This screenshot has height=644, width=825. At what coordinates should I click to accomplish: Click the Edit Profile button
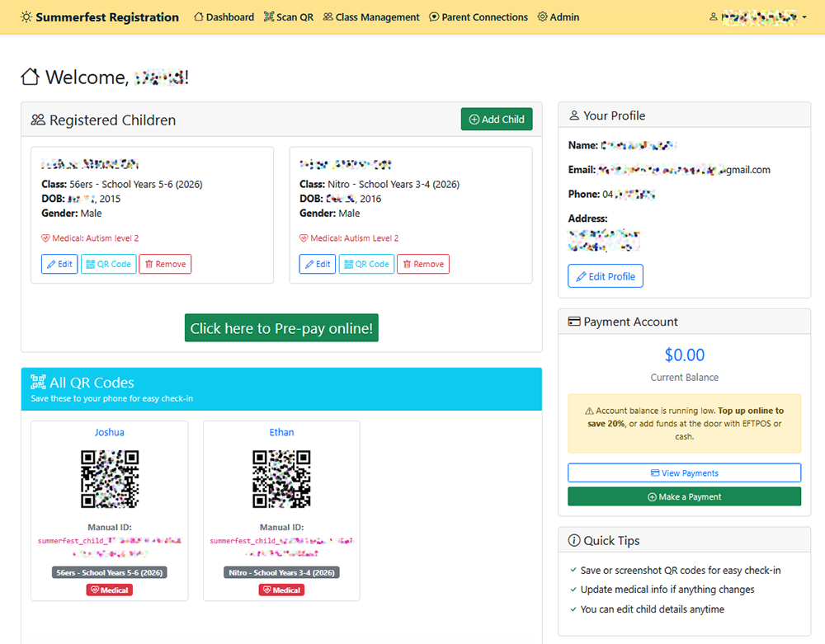point(606,276)
